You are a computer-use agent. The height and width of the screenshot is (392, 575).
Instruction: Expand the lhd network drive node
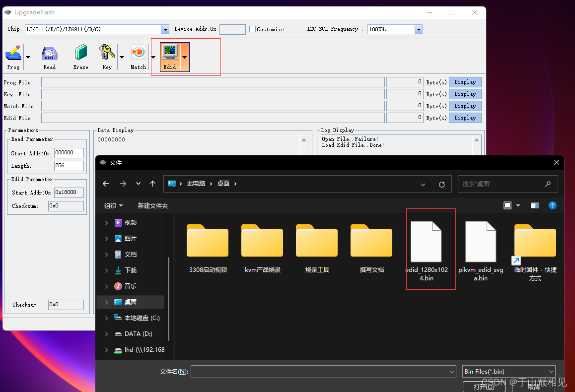point(106,350)
